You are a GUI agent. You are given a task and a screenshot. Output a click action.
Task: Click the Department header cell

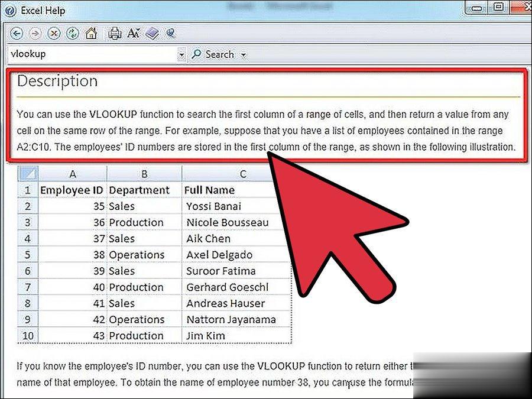point(144,190)
